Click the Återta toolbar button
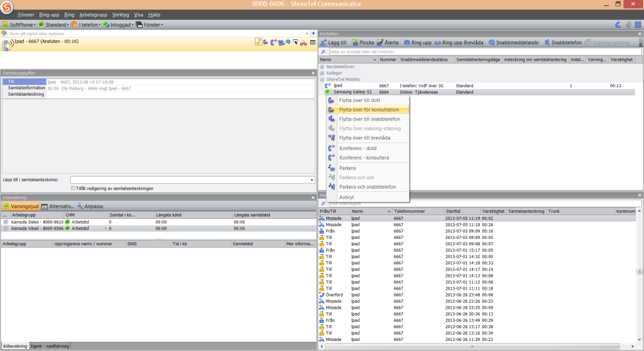The width and height of the screenshot is (644, 351). click(387, 42)
